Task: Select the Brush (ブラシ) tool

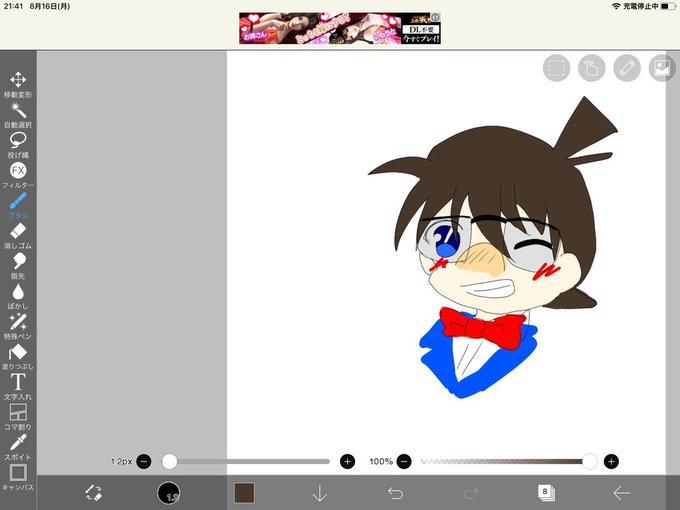Action: pos(18,206)
